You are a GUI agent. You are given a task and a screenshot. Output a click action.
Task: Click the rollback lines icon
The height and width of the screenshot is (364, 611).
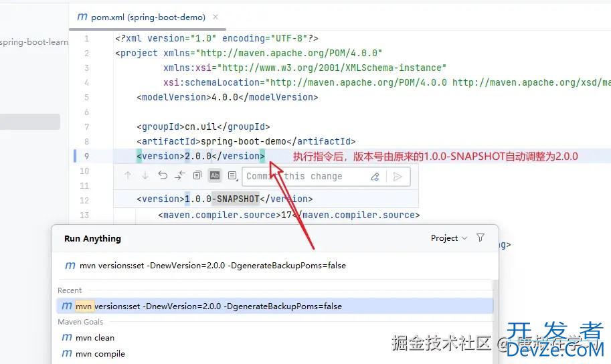[x=163, y=176]
